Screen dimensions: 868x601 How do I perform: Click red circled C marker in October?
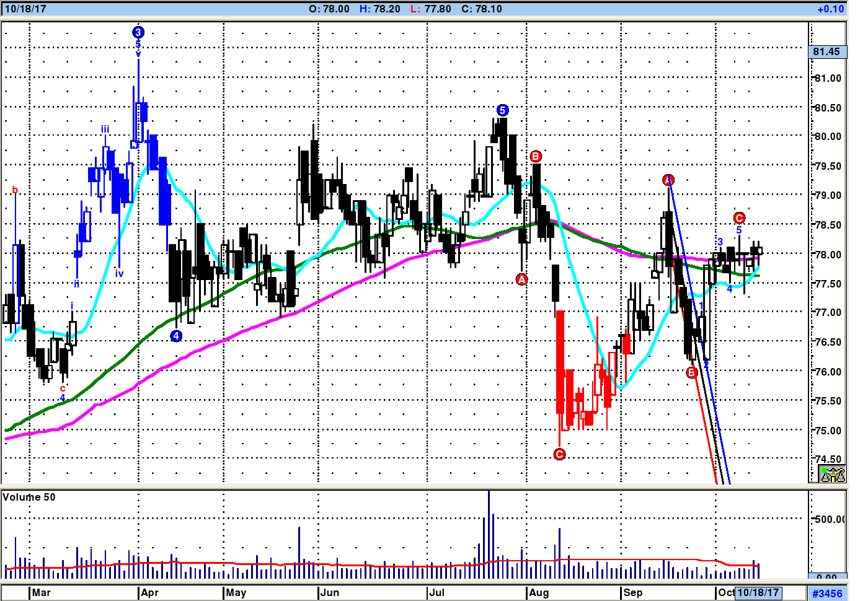(739, 217)
